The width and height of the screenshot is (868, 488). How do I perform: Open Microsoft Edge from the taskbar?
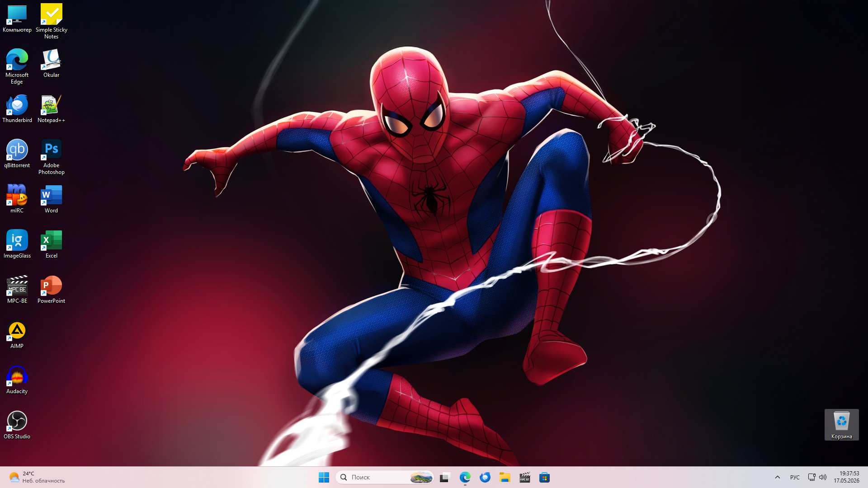pos(465,477)
